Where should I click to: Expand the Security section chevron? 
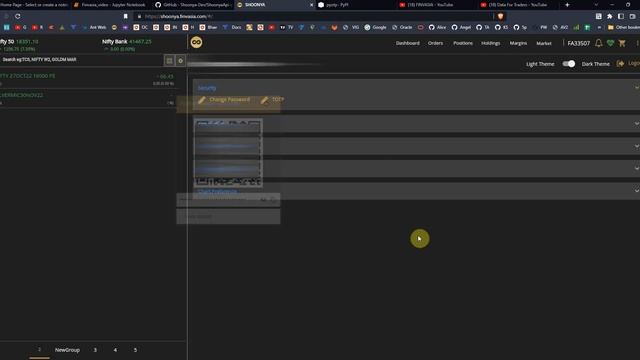pos(636,87)
